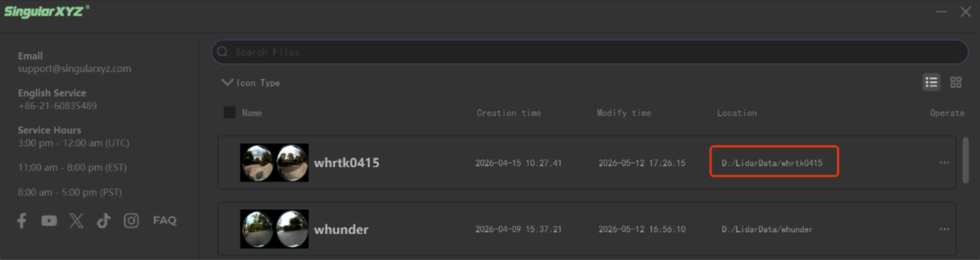Open the whrtk0415 project thumbnail
The image size is (980, 260).
tap(274, 163)
